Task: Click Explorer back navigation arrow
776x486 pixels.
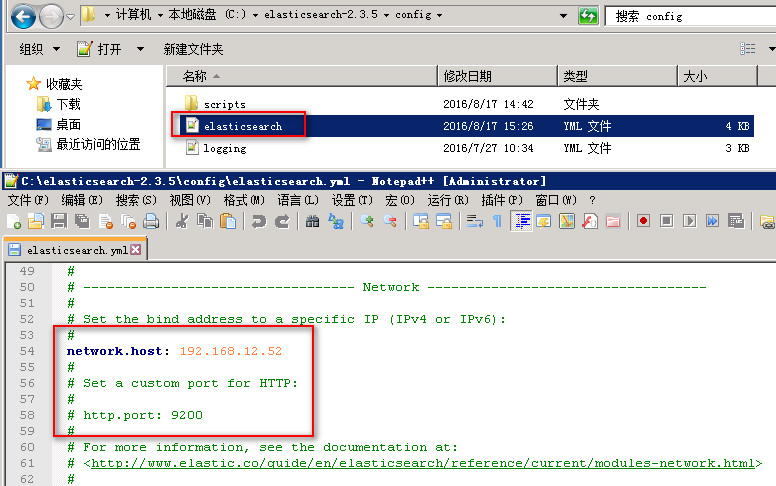Action: tap(23, 17)
